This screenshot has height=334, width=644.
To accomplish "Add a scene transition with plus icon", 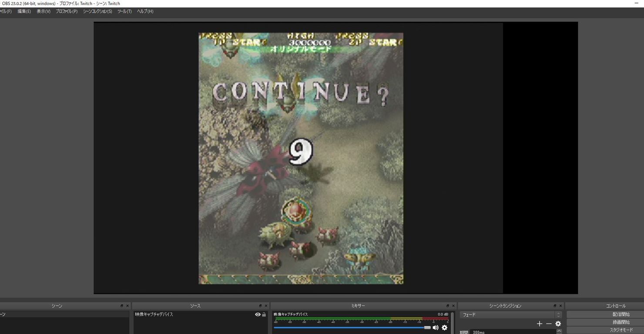I will (540, 324).
